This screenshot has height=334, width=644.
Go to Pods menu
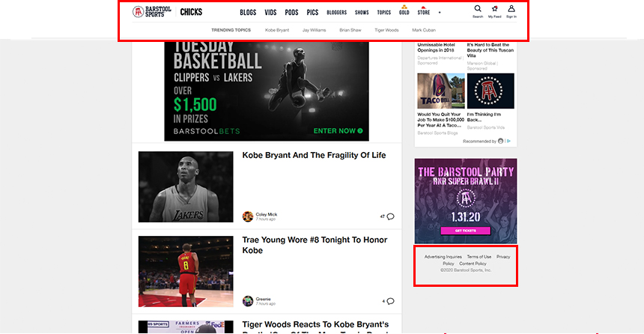point(291,13)
